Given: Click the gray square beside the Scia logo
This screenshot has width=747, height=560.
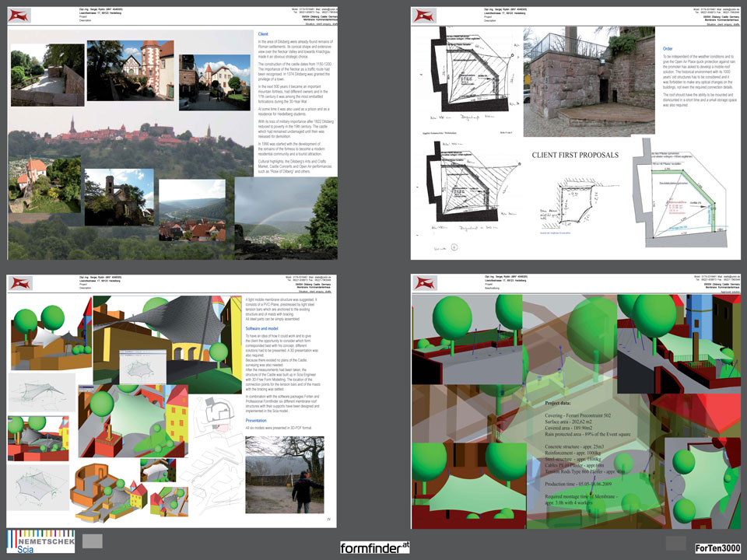Looking at the screenshot, I should tap(92, 541).
